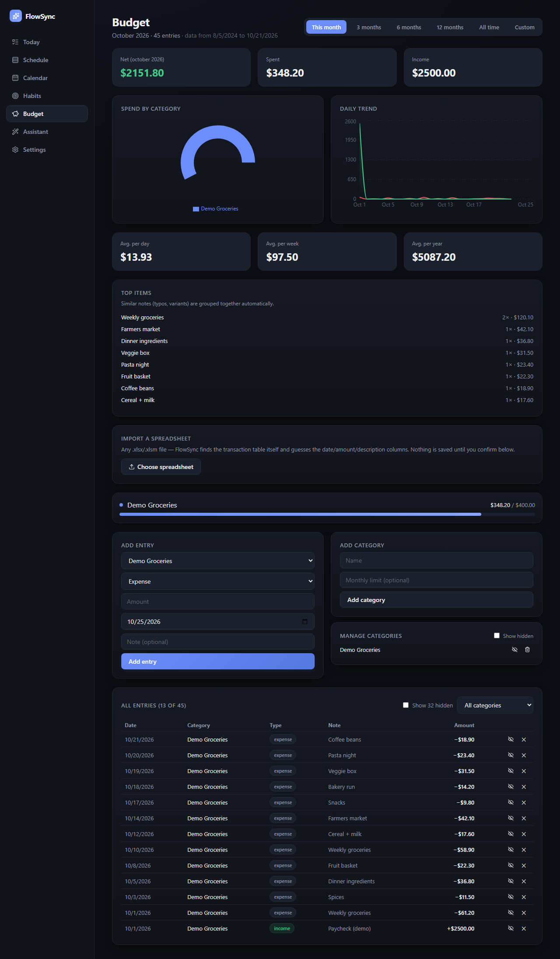Open the Assistant wand icon
Viewport: 560px width, 959px height.
[x=15, y=132]
